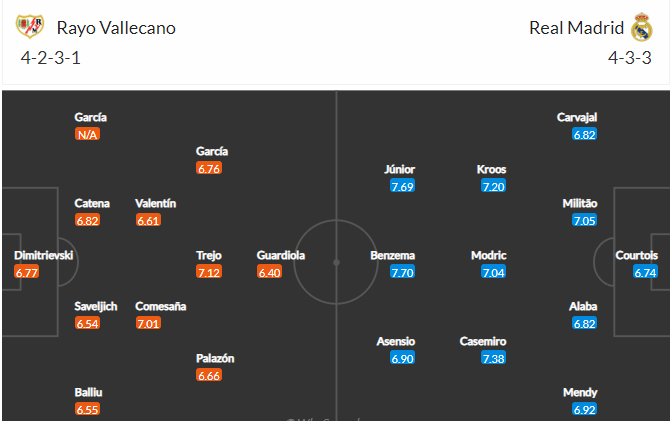Image resolution: width=670 pixels, height=421 pixels.
Task: Click Militão's 7.05 rating badge
Action: [x=584, y=220]
